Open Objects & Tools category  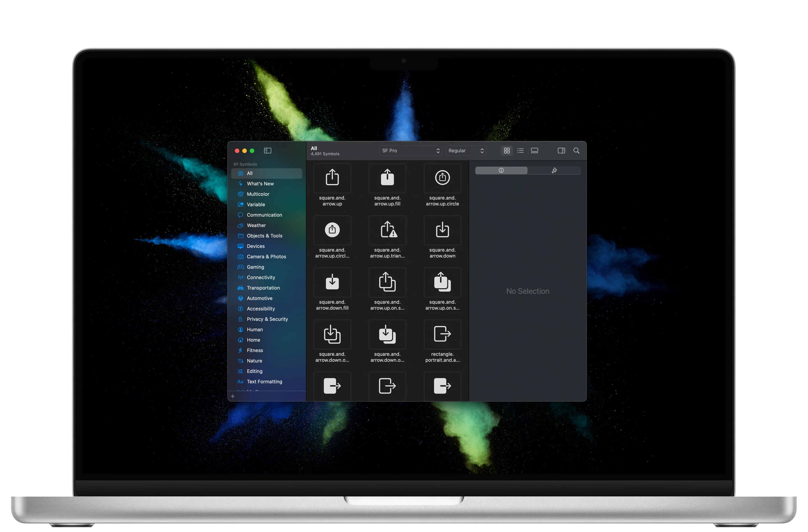coord(267,236)
